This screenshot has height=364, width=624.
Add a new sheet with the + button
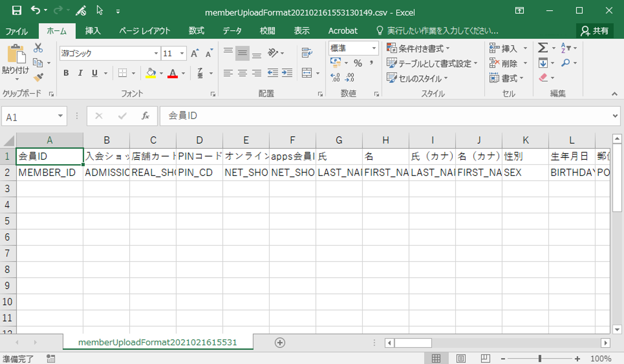(x=281, y=342)
